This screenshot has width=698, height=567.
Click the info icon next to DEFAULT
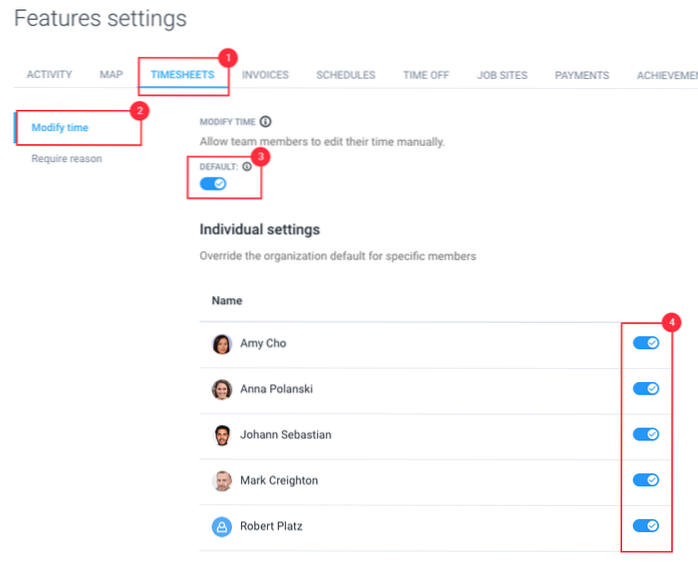coord(247,167)
